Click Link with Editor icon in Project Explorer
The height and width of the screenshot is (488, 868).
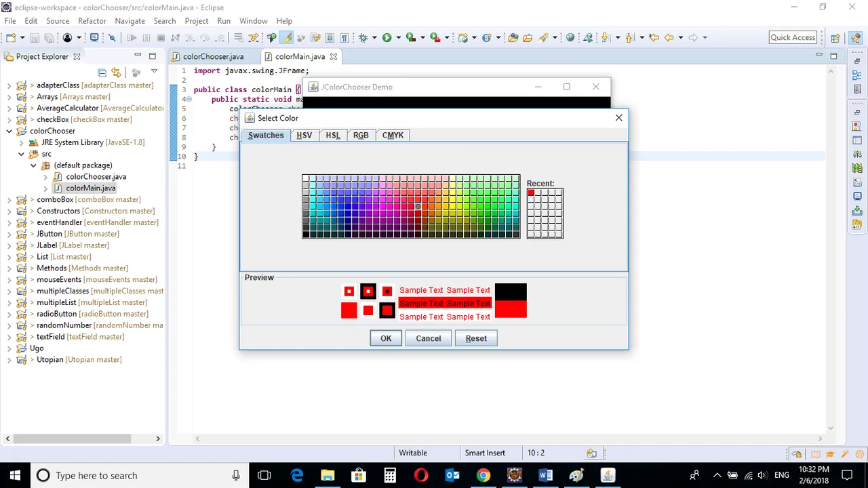click(x=116, y=73)
